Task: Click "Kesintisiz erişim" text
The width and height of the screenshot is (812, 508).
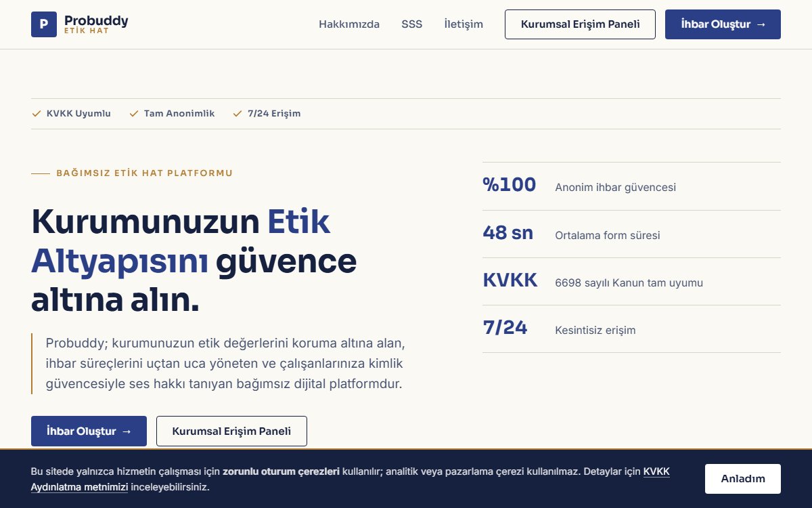Action: click(x=595, y=331)
